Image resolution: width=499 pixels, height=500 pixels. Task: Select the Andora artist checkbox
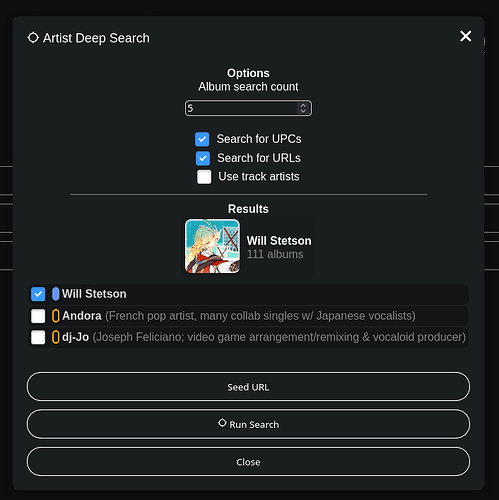pyautogui.click(x=38, y=316)
